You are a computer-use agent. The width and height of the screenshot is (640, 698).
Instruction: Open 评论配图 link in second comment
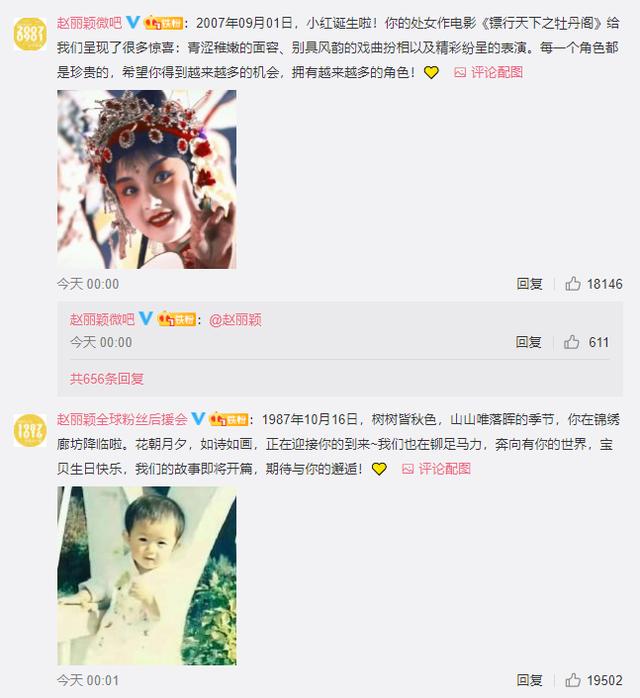pyautogui.click(x=445, y=469)
